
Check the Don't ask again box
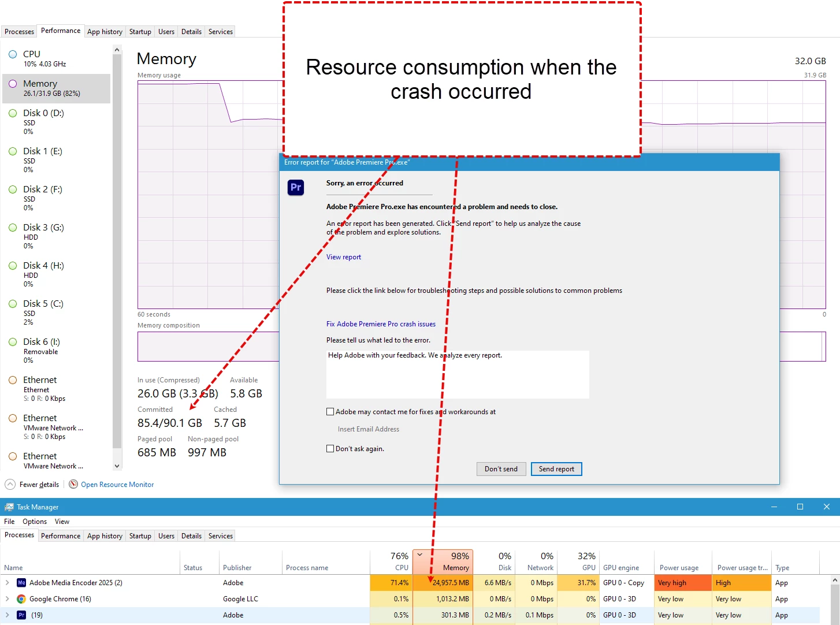[x=330, y=449]
